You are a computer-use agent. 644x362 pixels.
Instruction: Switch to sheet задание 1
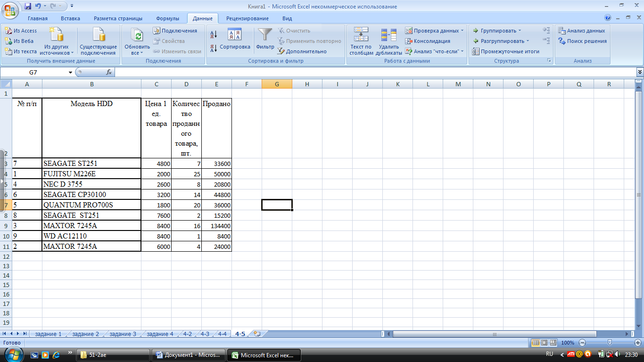click(x=48, y=334)
